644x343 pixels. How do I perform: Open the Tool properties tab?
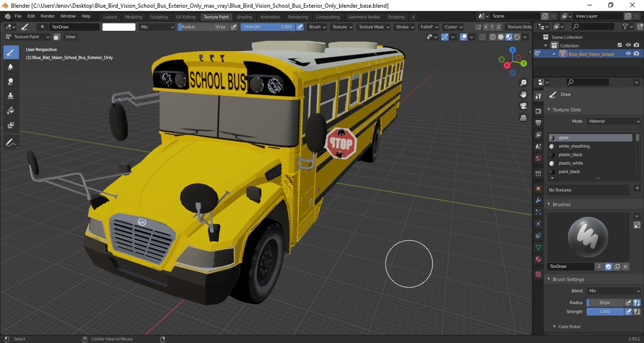(538, 96)
